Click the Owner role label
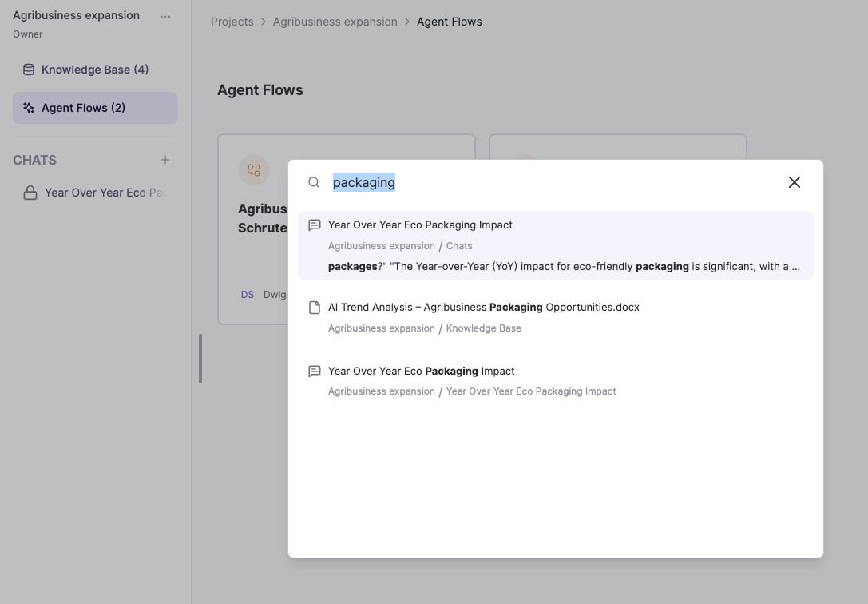This screenshot has width=868, height=604. pyautogui.click(x=28, y=34)
